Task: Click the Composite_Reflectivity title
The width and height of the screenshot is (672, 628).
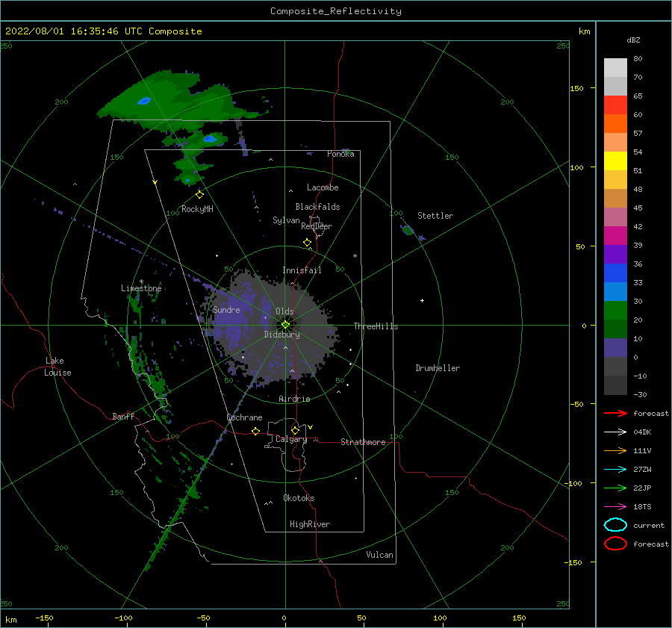Action: [x=335, y=11]
